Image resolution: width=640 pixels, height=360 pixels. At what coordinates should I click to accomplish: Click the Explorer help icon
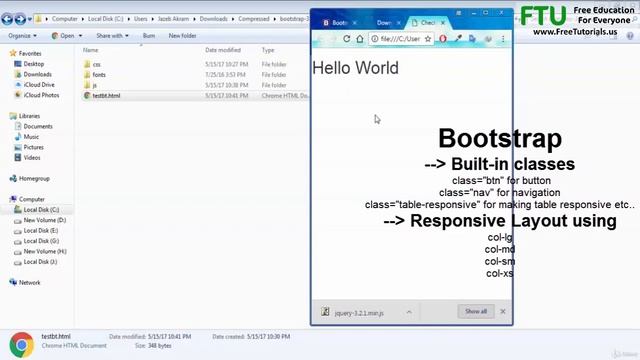point(630,36)
